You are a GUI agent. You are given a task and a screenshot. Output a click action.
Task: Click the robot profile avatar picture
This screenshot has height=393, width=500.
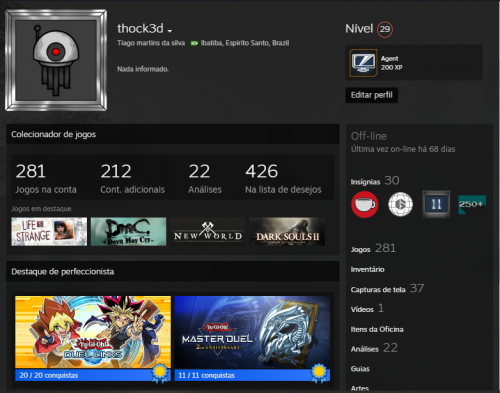(x=56, y=60)
